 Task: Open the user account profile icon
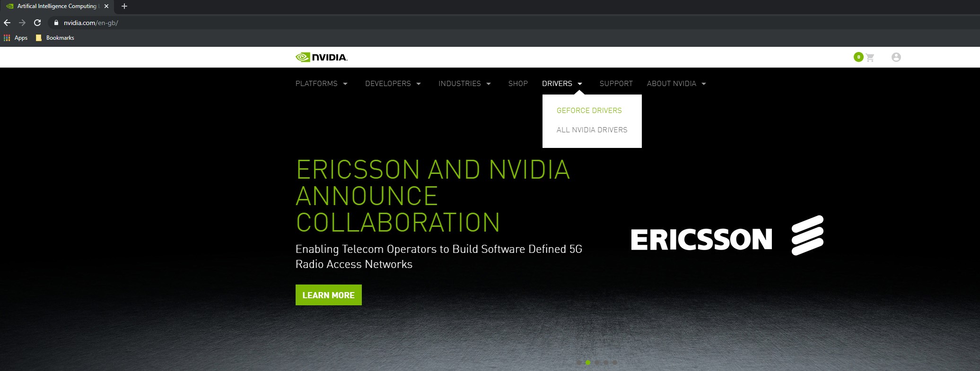[x=896, y=57]
